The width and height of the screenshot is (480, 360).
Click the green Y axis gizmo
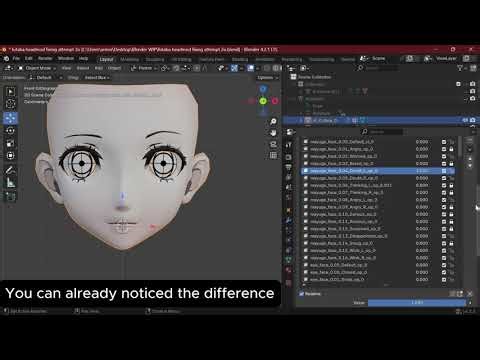coord(263,101)
